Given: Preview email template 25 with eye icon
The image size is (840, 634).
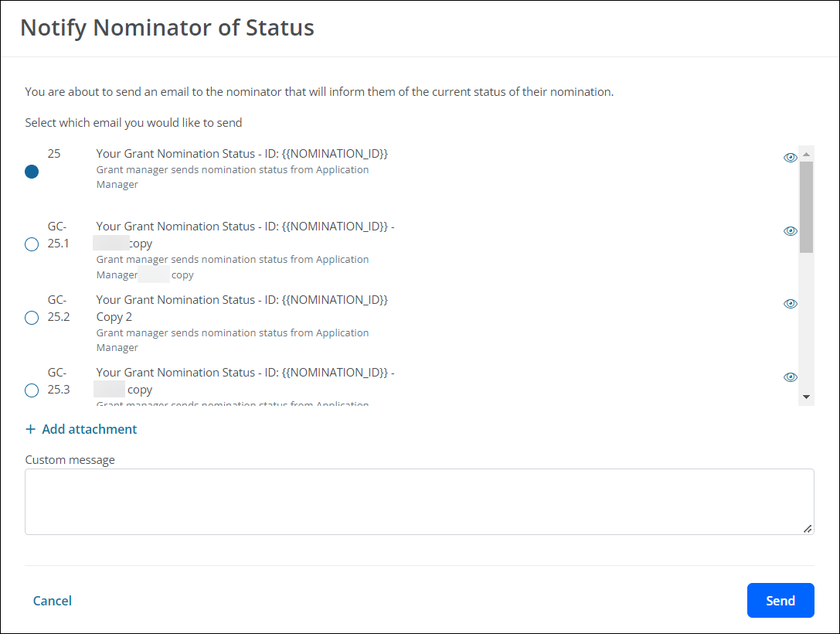Looking at the screenshot, I should [x=791, y=158].
